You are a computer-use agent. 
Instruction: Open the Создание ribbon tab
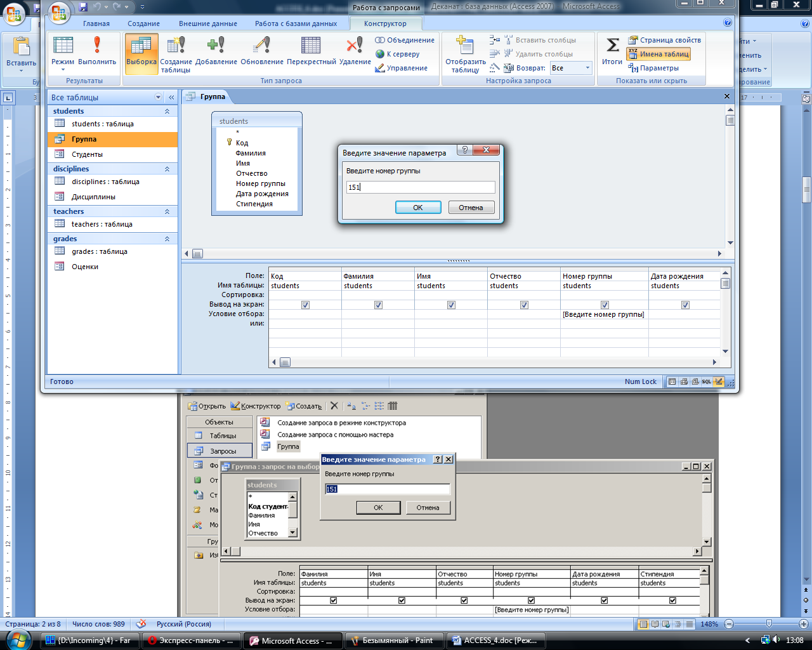point(144,23)
